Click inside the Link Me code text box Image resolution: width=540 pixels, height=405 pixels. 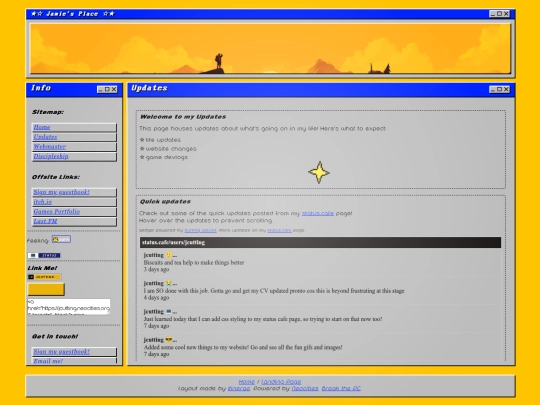coord(69,307)
